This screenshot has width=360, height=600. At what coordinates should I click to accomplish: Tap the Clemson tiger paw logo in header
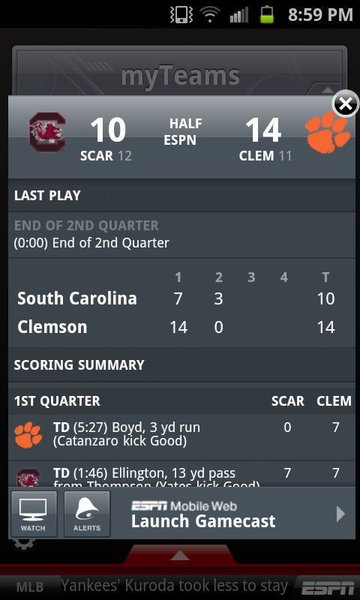(x=328, y=132)
